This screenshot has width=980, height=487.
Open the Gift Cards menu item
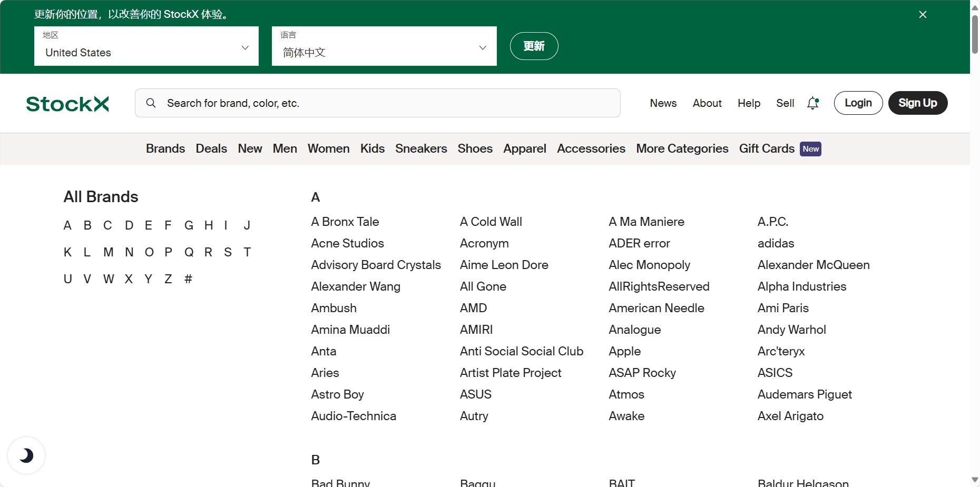[x=767, y=149]
